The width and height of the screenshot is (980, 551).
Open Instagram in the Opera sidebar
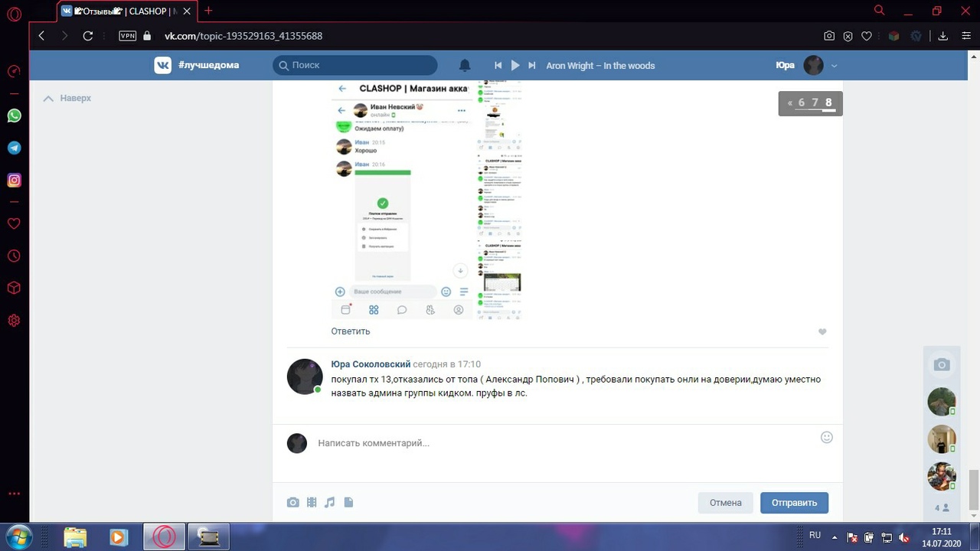[x=14, y=181]
